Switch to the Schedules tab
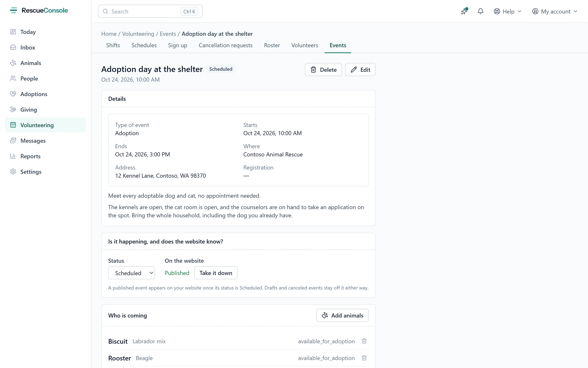The width and height of the screenshot is (588, 368). 144,45
